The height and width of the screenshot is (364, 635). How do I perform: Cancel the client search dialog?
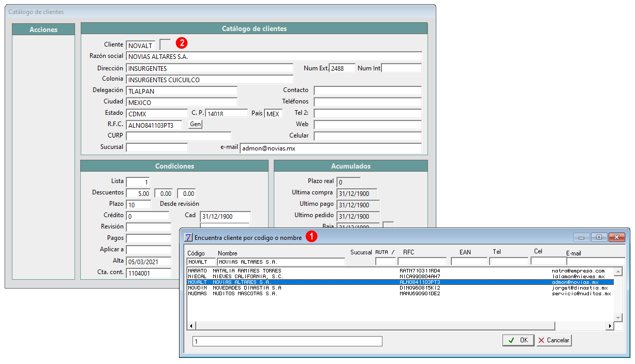(x=554, y=340)
